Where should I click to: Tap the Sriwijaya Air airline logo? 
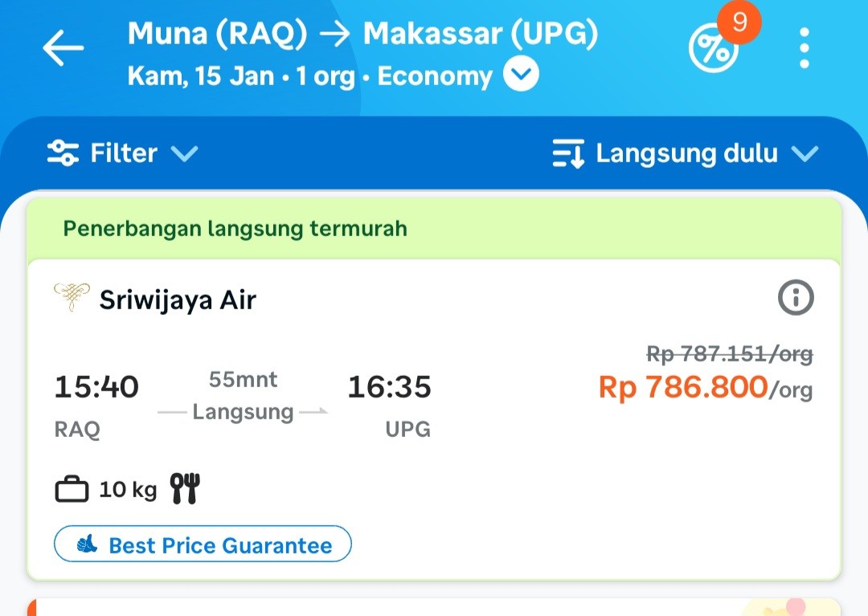tap(72, 297)
